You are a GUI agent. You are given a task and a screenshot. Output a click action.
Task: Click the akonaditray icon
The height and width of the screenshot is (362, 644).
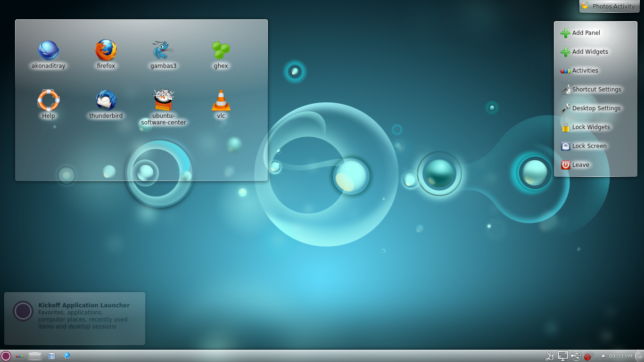(49, 50)
